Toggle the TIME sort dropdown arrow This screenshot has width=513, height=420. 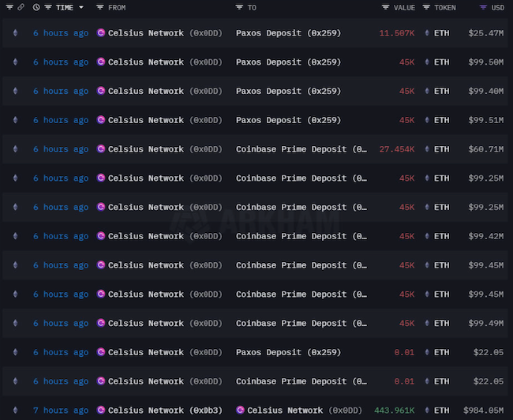tap(81, 7)
